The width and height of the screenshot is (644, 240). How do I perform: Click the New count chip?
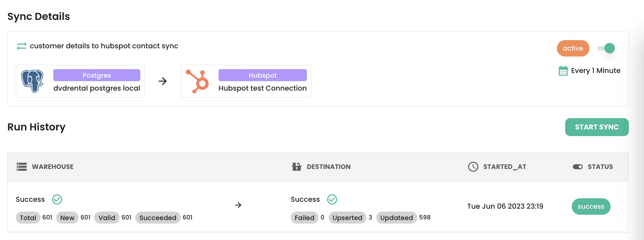[67, 218]
